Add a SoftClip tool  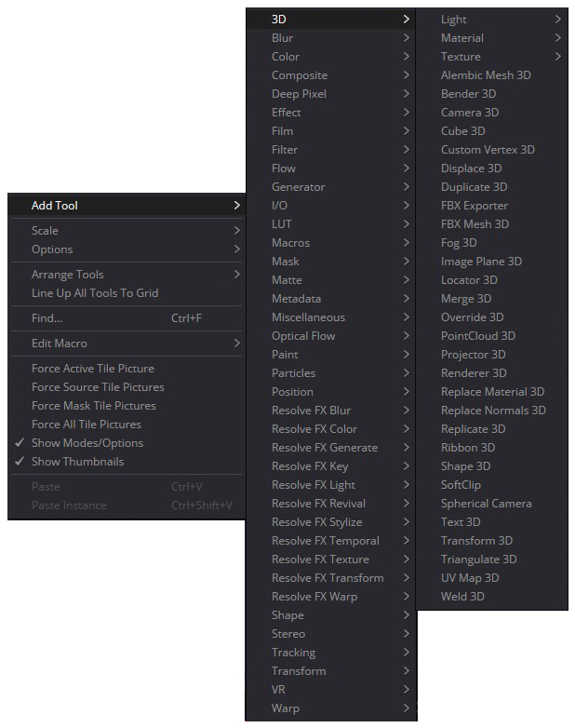pos(492,485)
